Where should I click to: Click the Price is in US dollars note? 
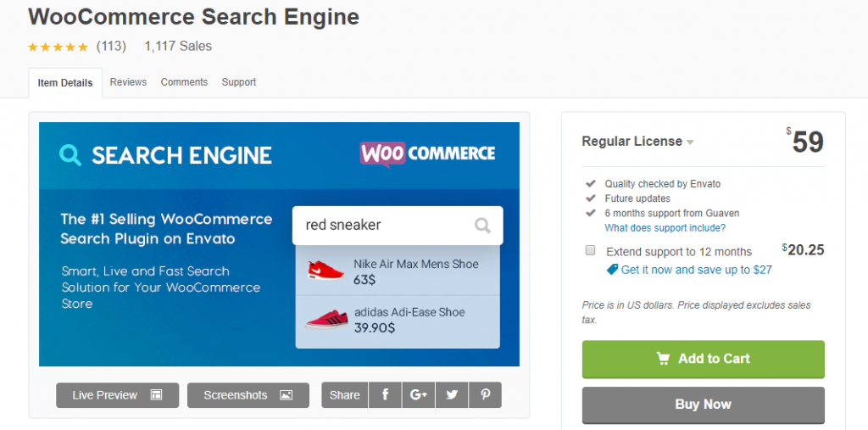(697, 312)
